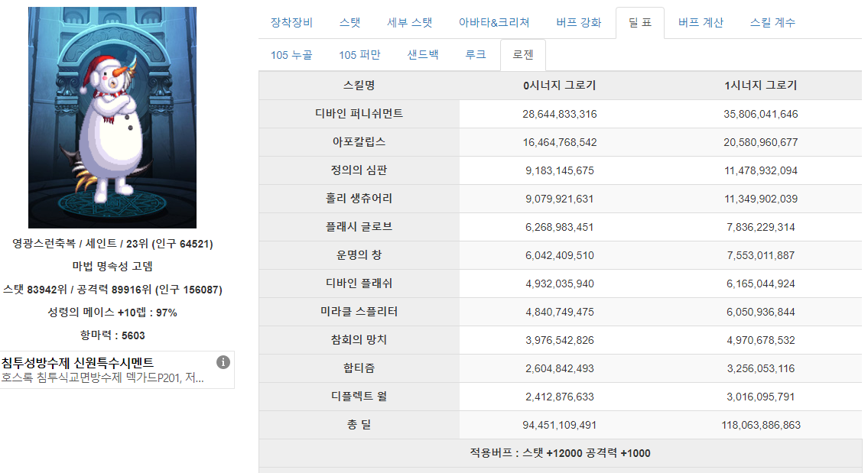Click the snowman character avatar image

click(112, 117)
